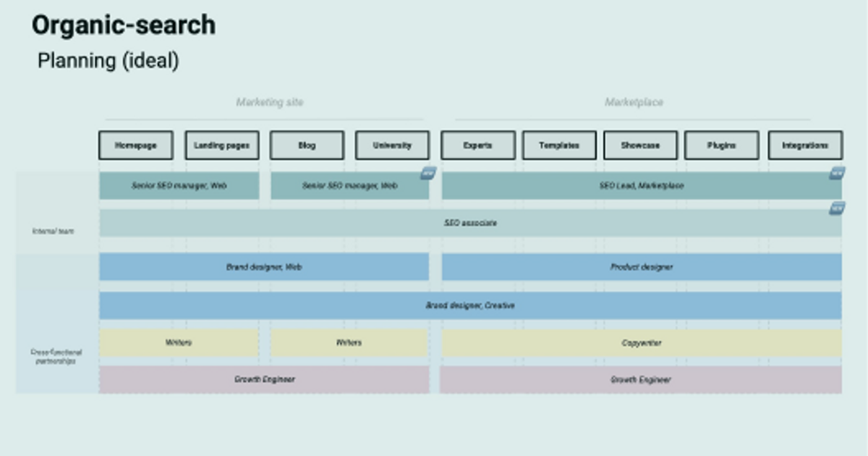Click the NEW badge on SEO associate bar
Viewport: 868px width, 456px height.
click(836, 208)
